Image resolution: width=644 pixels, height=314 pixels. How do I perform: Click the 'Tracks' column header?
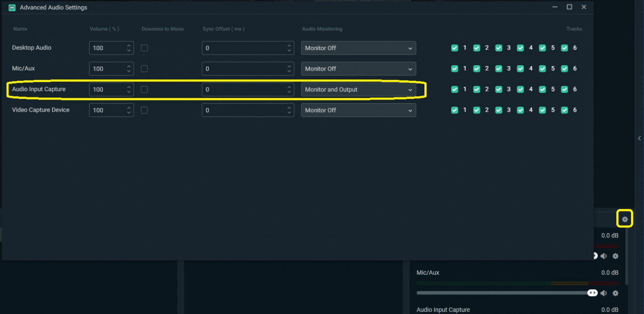pos(574,29)
